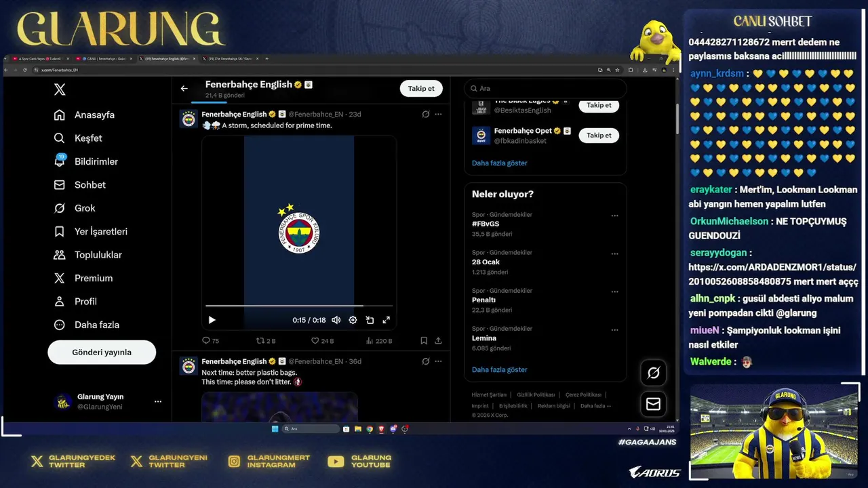Image resolution: width=868 pixels, height=488 pixels.
Task: Open Gizlilik Politikası footer link
Action: coord(536,394)
